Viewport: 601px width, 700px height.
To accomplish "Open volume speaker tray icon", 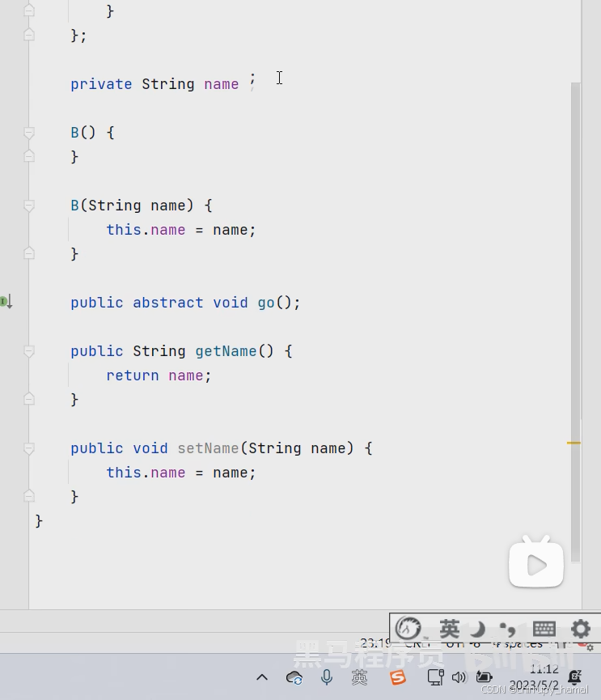I will [459, 677].
